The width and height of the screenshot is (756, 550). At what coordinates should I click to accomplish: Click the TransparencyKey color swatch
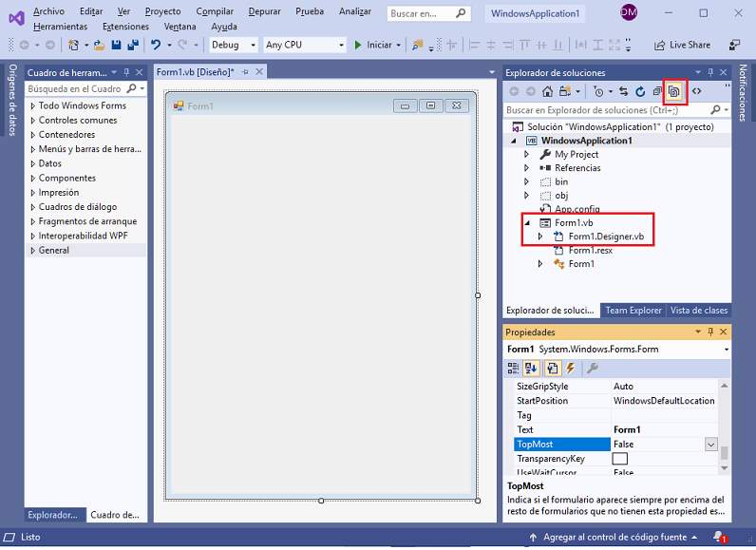tap(619, 459)
